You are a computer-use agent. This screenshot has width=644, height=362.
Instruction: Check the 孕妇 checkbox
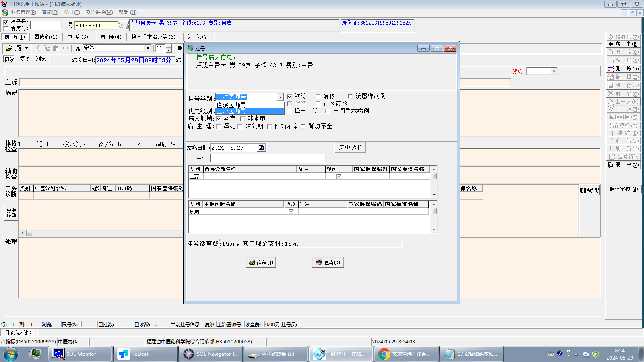coord(219,127)
